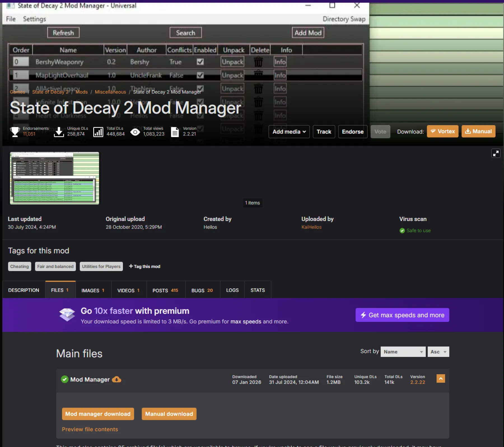
Task: Click the premium diamond icon
Action: click(x=67, y=314)
